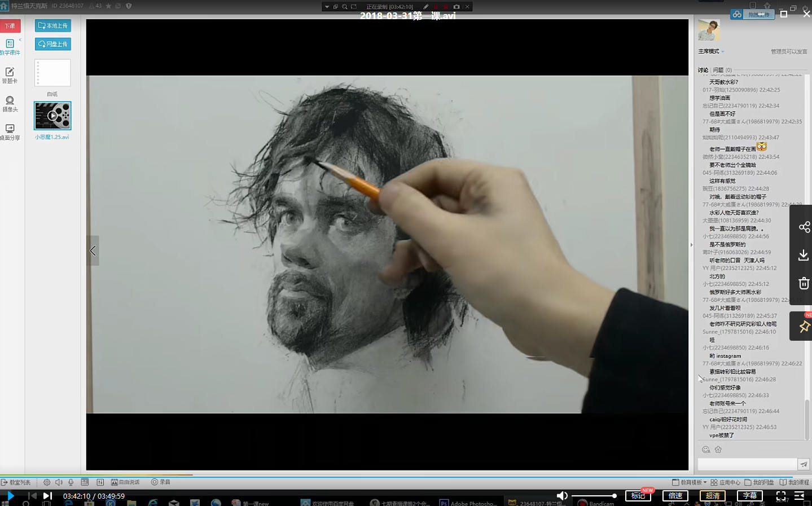
Task: Click the 本地上传 upload button
Action: pyautogui.click(x=53, y=26)
